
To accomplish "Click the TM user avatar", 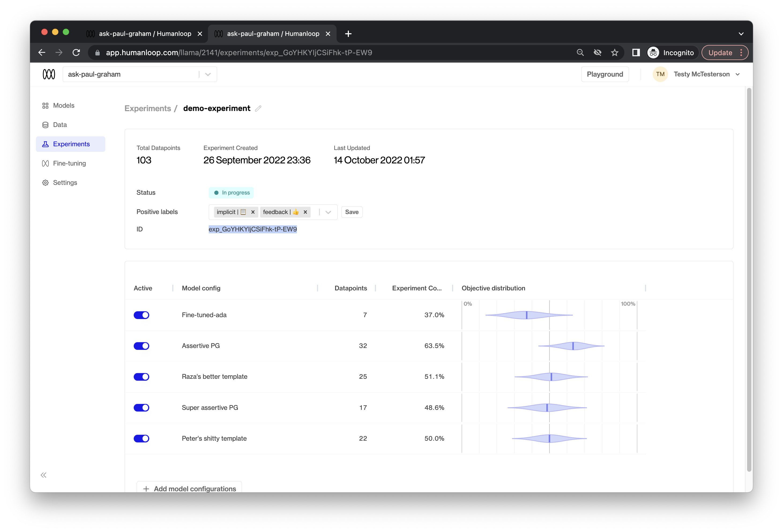I will [x=660, y=74].
